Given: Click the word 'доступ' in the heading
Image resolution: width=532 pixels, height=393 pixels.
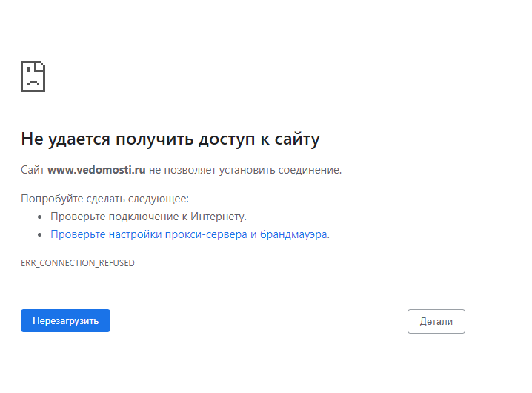Looking at the screenshot, I should coord(229,139).
